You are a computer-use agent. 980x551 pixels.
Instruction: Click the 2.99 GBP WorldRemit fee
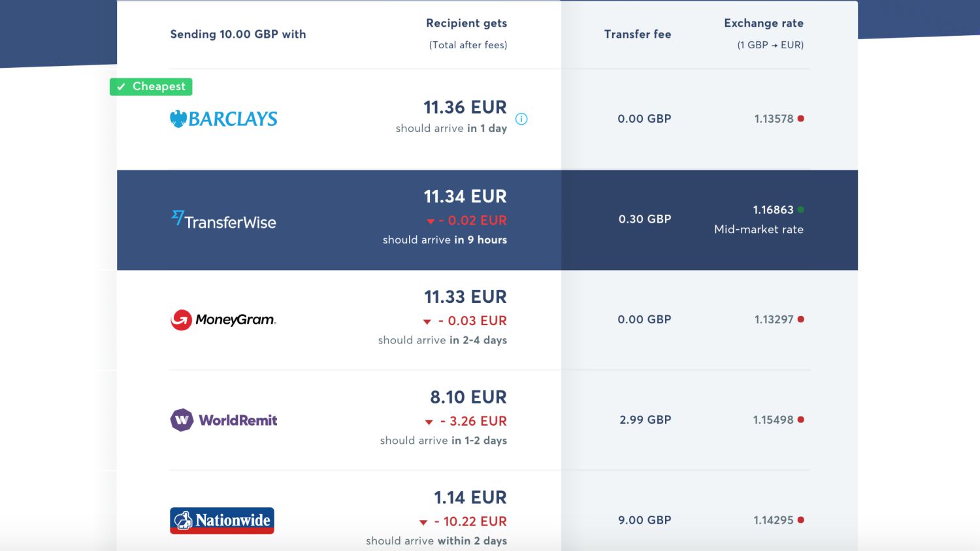click(645, 420)
